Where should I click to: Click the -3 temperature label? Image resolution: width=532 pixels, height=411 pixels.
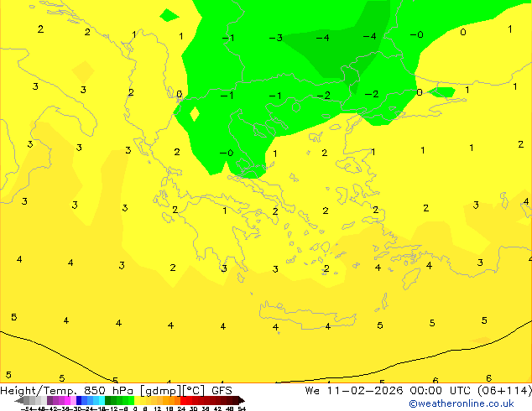276,38
